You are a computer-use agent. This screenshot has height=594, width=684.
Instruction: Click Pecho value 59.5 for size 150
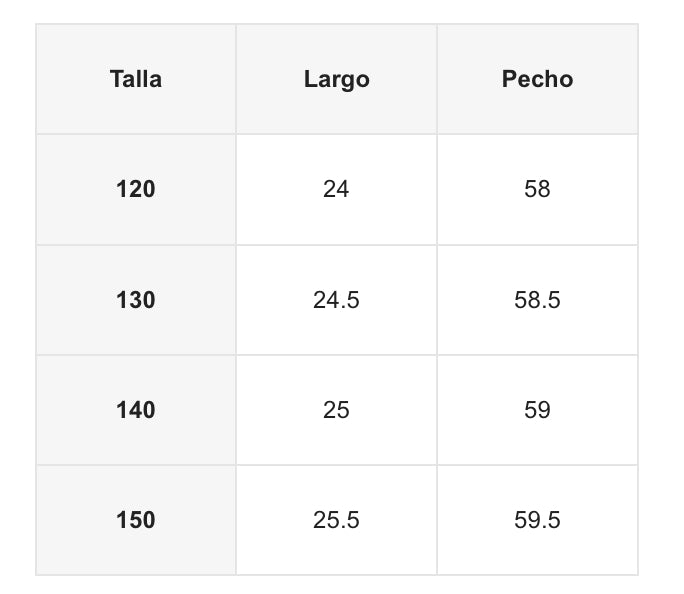[537, 520]
